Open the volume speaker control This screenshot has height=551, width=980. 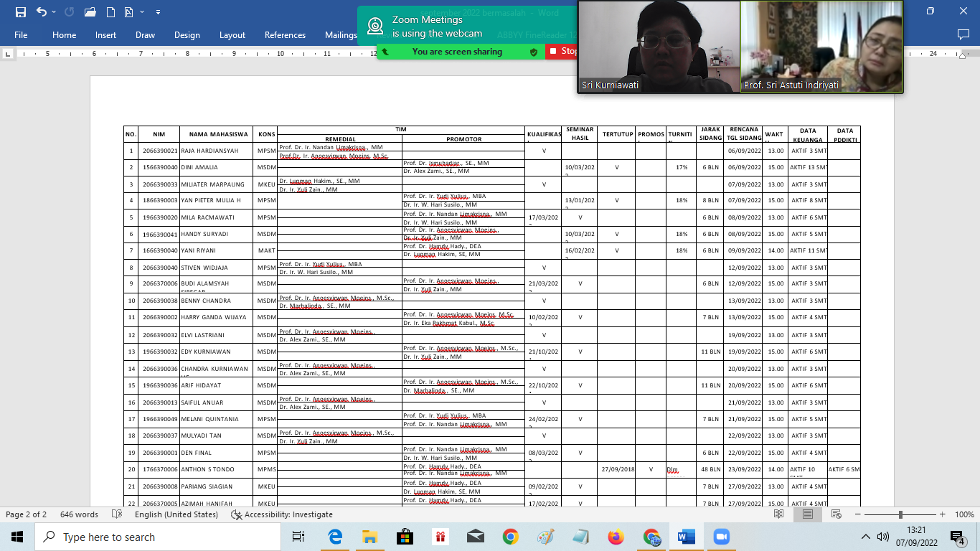pyautogui.click(x=884, y=537)
